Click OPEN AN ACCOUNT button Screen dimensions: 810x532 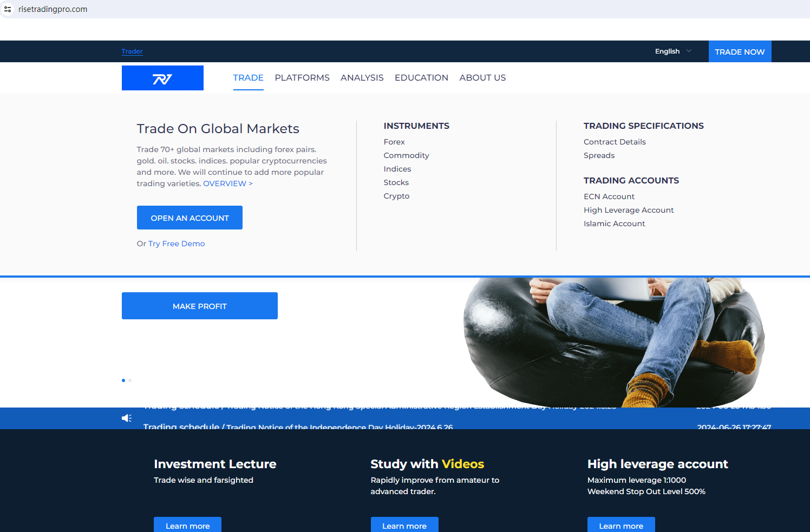pyautogui.click(x=190, y=218)
